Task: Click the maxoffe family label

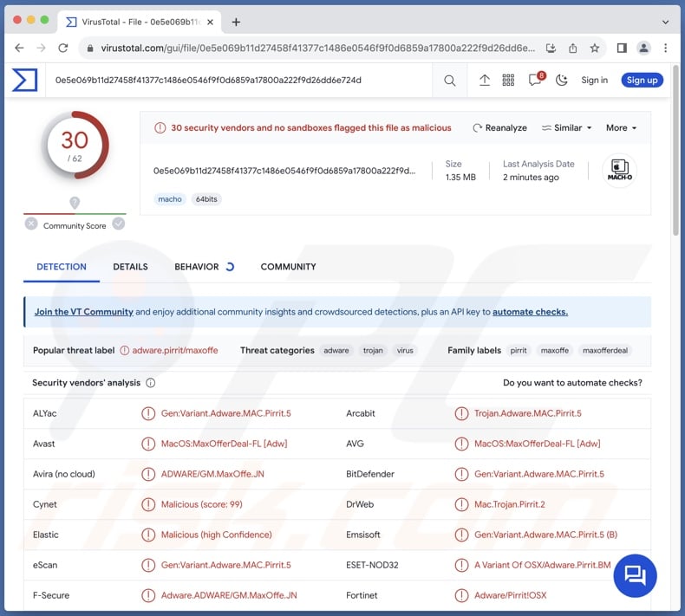Action: pos(555,351)
